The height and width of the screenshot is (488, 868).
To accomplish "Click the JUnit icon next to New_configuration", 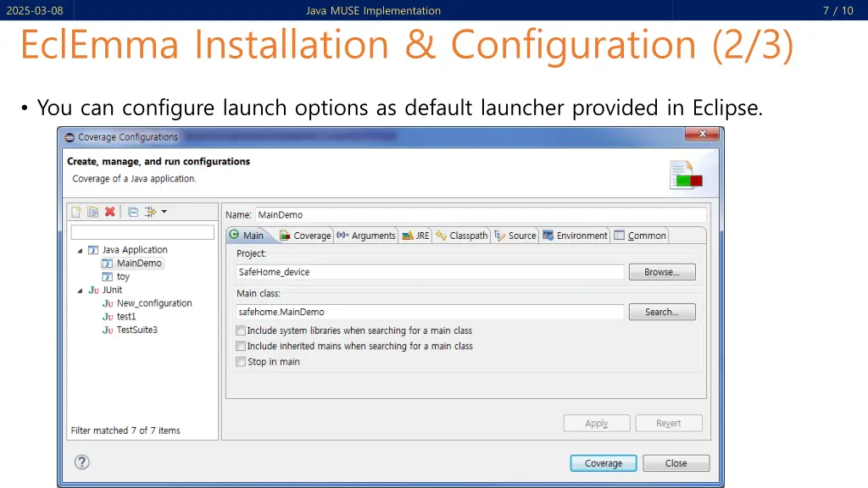I will [x=108, y=303].
